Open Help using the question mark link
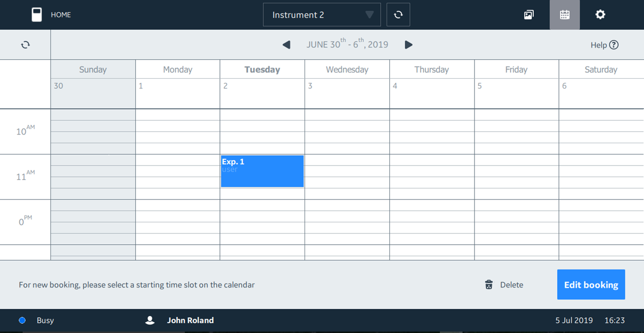This screenshot has width=644, height=333. 604,44
